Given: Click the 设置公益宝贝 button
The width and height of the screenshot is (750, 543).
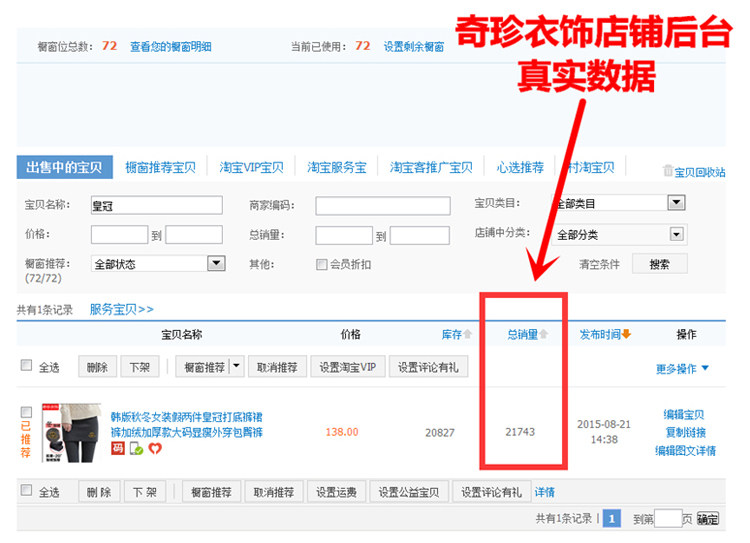Looking at the screenshot, I should [409, 492].
